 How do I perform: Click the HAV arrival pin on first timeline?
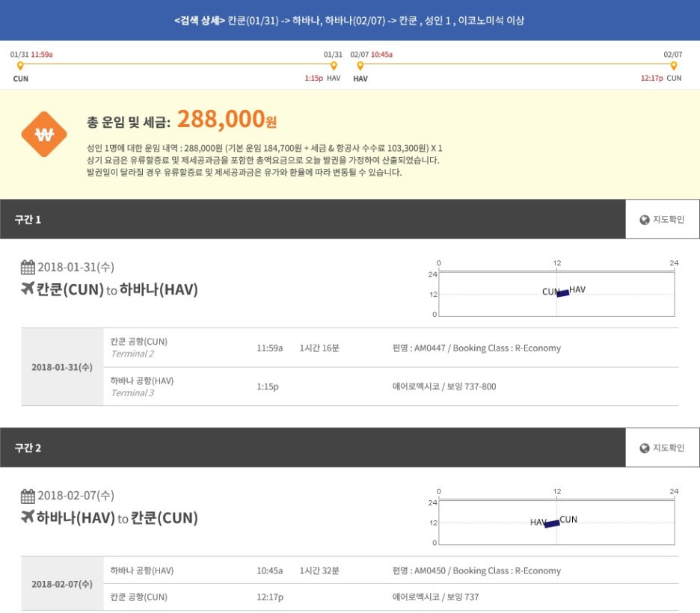click(334, 66)
